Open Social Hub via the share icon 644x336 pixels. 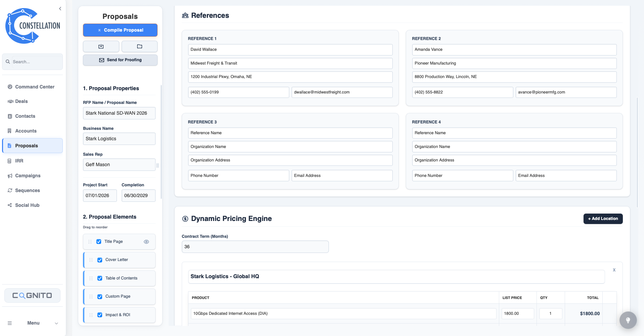[x=9, y=205]
